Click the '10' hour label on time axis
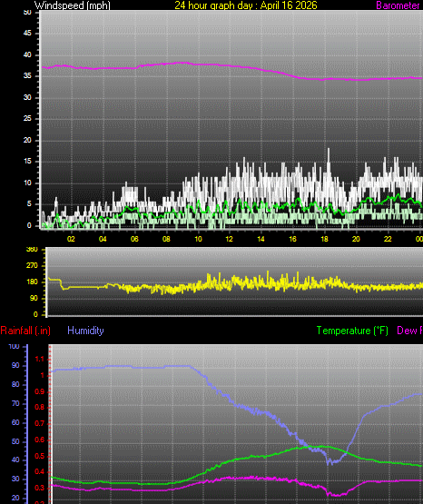This screenshot has width=423, height=504. (x=198, y=239)
